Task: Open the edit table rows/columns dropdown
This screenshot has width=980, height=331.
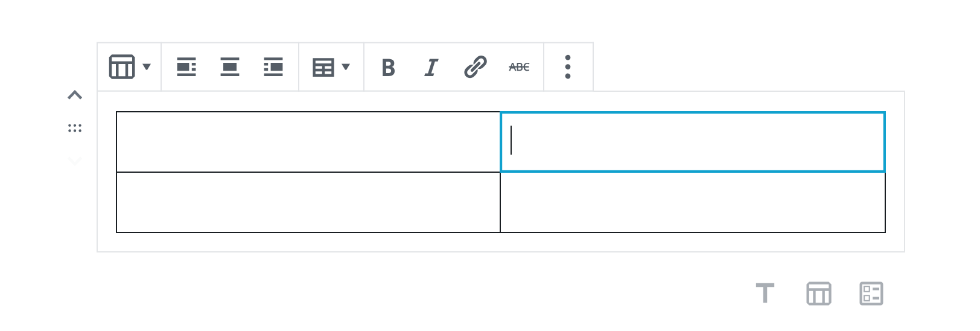Action: (x=331, y=67)
